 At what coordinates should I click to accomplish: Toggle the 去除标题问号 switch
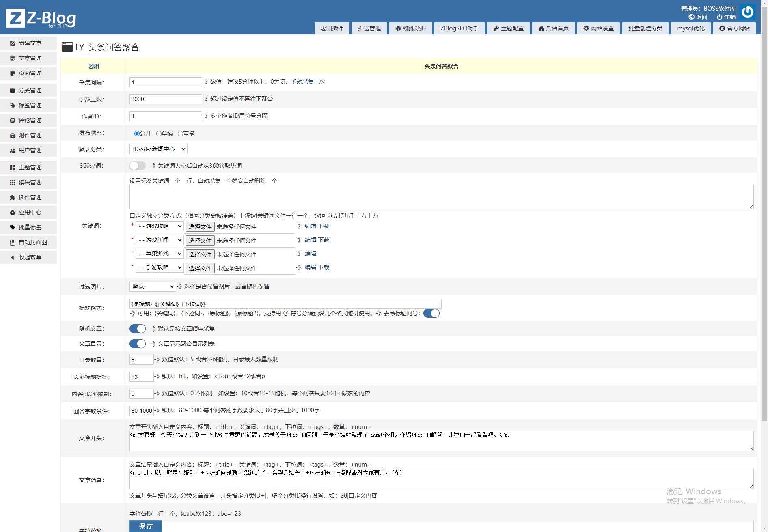[x=431, y=313]
